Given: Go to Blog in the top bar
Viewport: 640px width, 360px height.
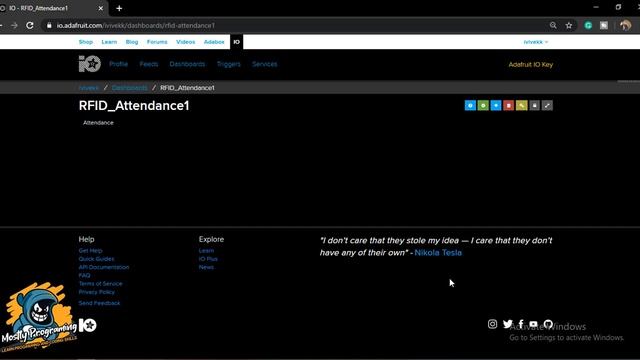Looking at the screenshot, I should click(132, 42).
